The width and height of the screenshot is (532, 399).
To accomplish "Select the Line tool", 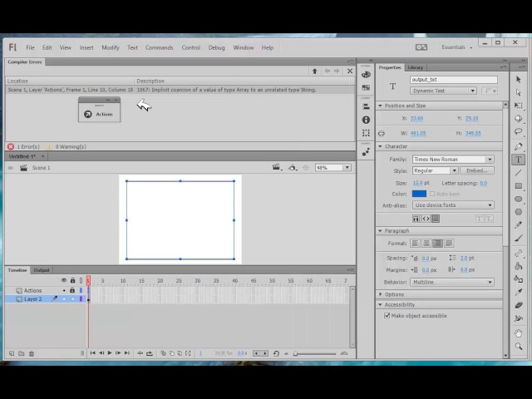I will click(x=518, y=173).
